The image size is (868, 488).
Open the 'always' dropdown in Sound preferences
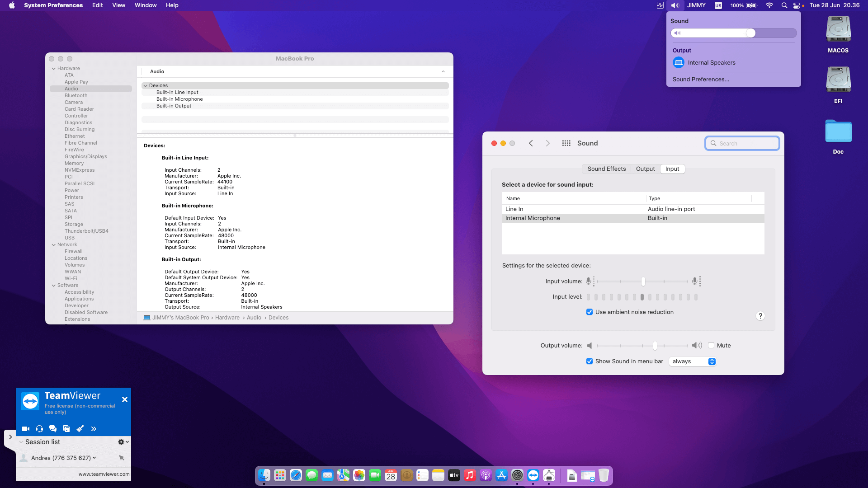tap(692, 361)
